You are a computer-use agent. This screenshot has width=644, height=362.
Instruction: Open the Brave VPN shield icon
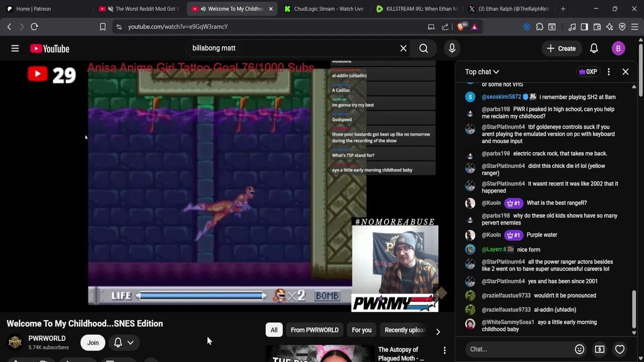click(622, 27)
